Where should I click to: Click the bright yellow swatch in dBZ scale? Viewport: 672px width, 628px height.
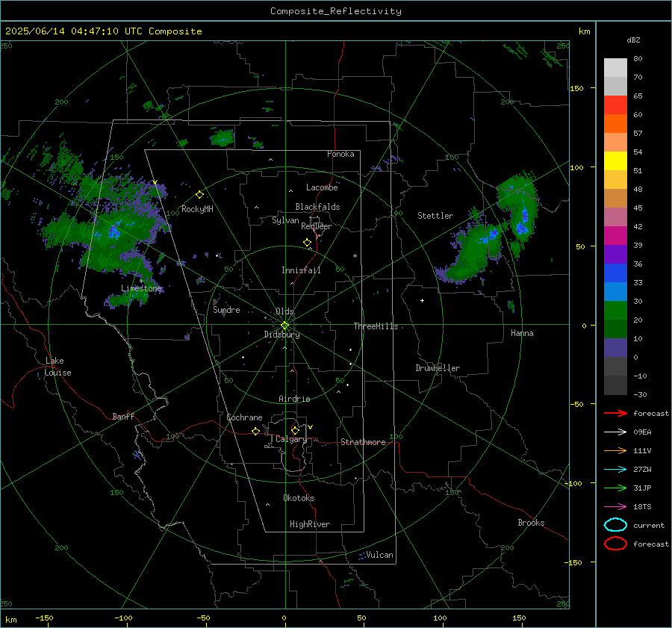[x=615, y=161]
